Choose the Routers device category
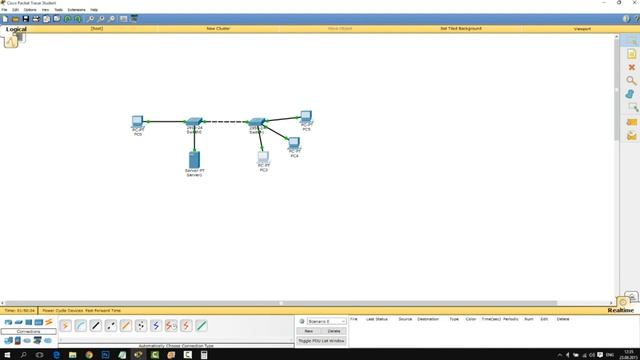The image size is (640, 360). pyautogui.click(x=8, y=322)
